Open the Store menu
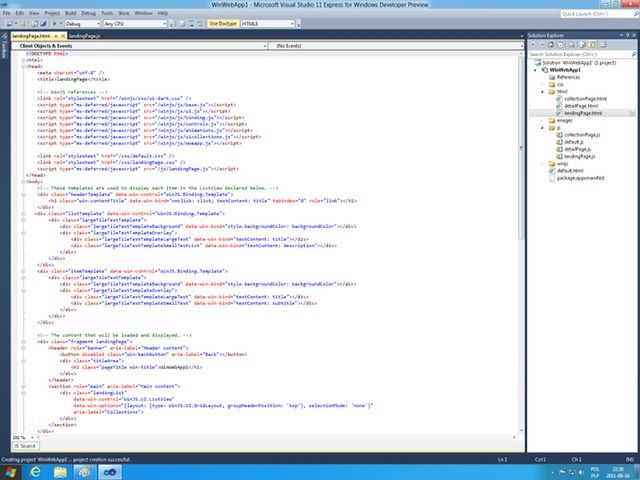The width and height of the screenshot is (640, 480). [124, 13]
